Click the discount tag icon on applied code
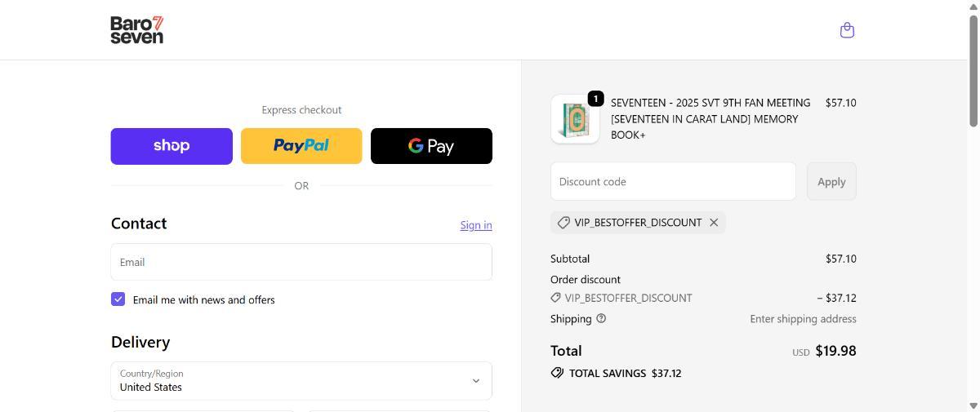The height and width of the screenshot is (412, 980). tap(563, 223)
